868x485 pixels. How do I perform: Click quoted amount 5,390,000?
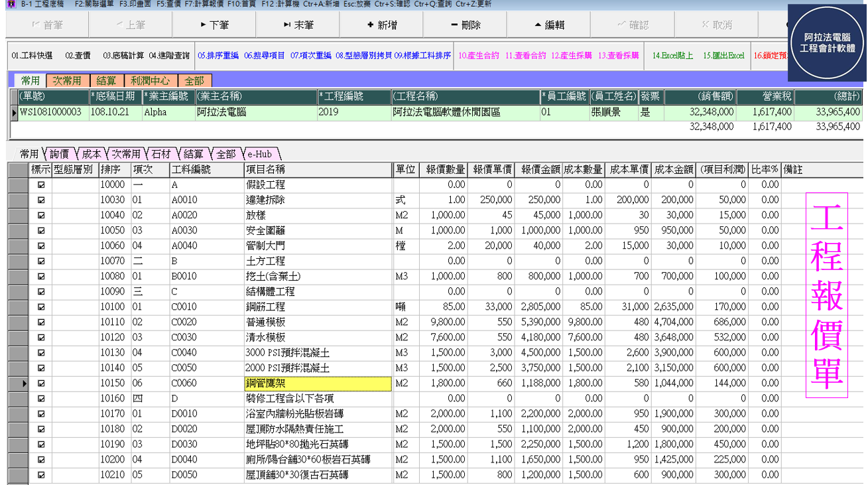point(539,322)
